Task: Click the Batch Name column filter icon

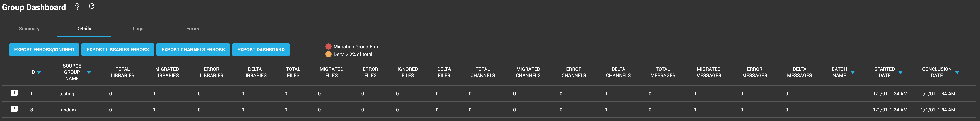Action: 853,72
